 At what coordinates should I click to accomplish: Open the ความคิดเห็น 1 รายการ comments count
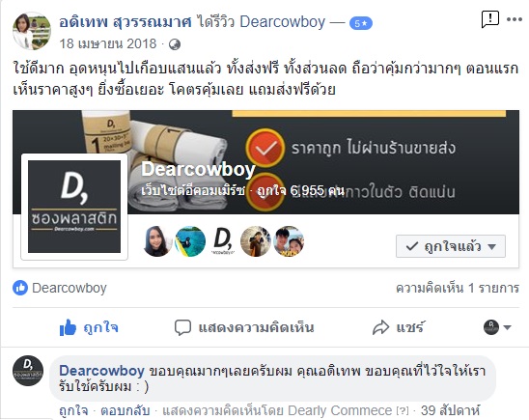coord(458,288)
